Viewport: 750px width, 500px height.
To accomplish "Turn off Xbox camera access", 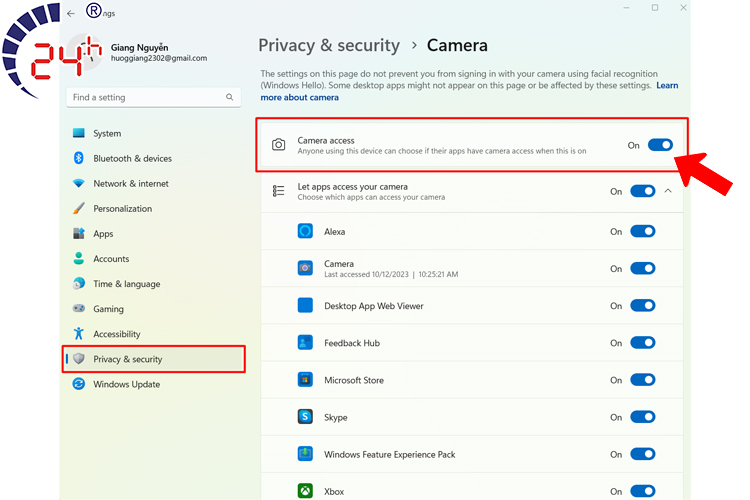I will (643, 491).
